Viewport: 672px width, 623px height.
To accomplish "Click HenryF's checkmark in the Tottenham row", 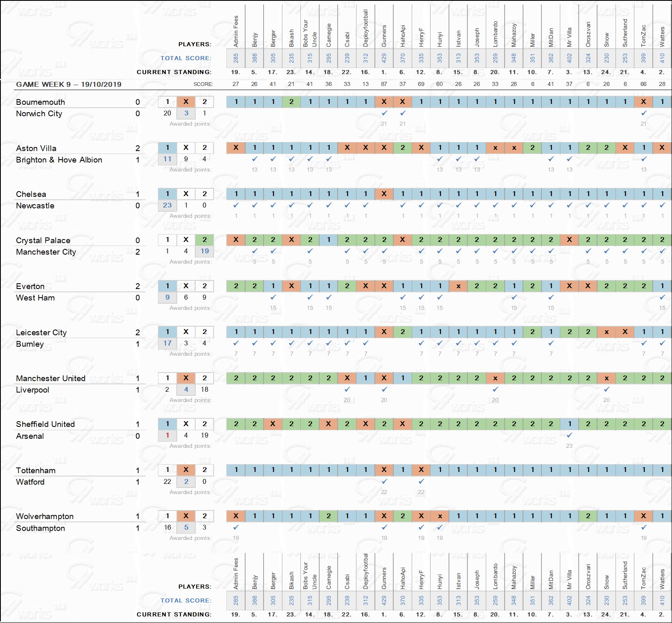I will click(x=421, y=481).
